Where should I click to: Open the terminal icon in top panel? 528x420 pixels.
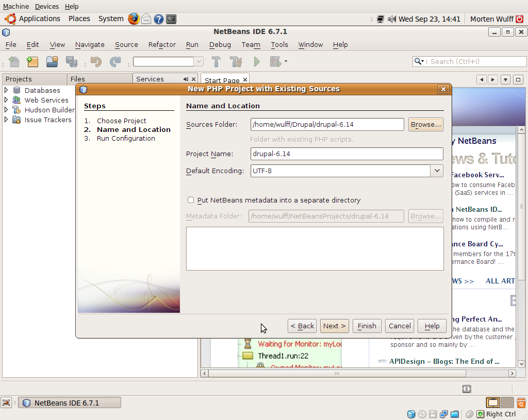171,19
